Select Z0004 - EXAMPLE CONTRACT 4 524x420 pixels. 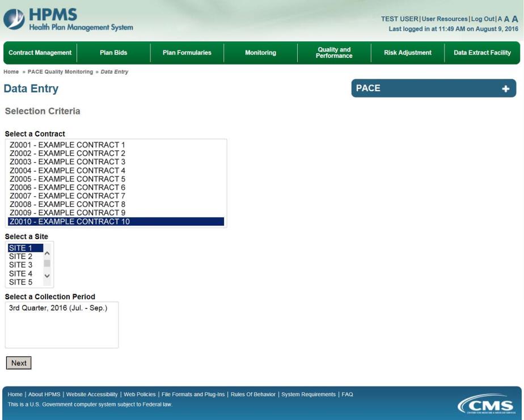(116, 171)
